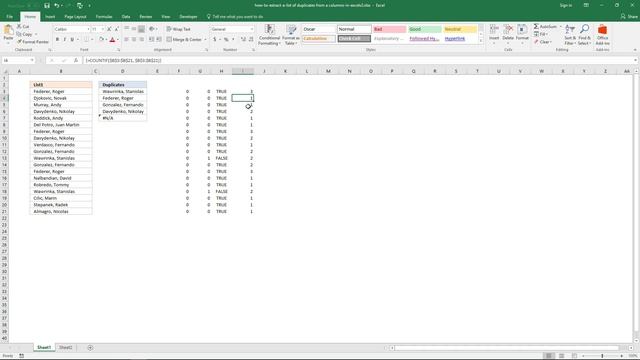Switch to Normal view in status bar
The height and width of the screenshot is (360, 640).
(549, 356)
